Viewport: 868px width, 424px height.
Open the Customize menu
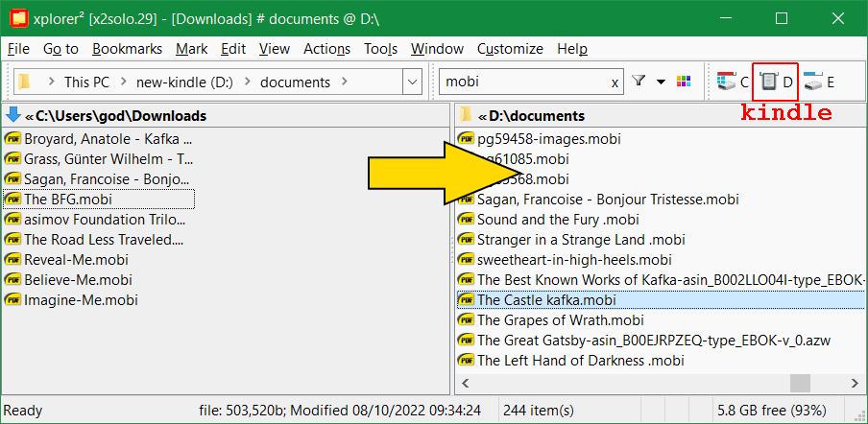pyautogui.click(x=510, y=49)
